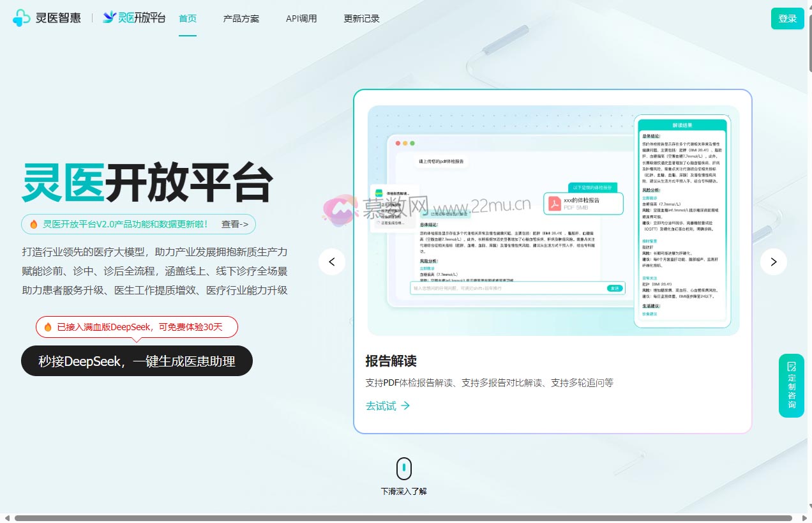Open the API调用 navigation tab

click(301, 19)
